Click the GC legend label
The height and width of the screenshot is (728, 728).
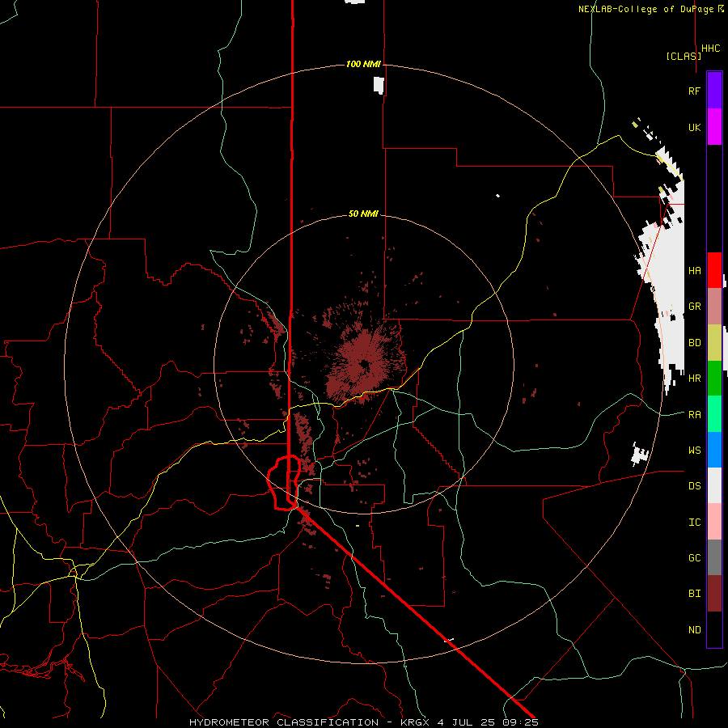tap(694, 557)
